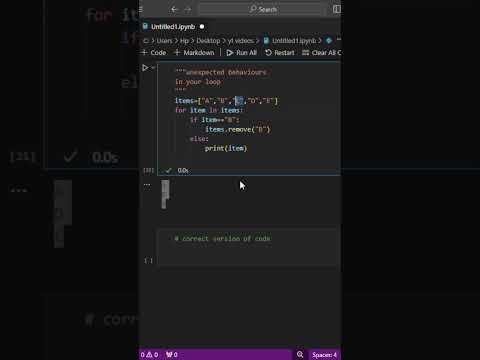The width and height of the screenshot is (480, 360).
Task: Open errors and warnings status indicator
Action: (149, 355)
